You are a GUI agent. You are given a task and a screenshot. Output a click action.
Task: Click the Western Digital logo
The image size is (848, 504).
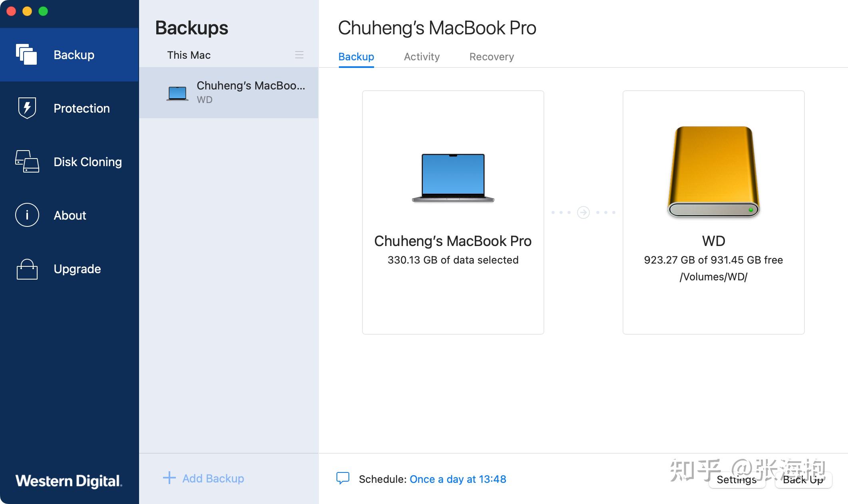pyautogui.click(x=69, y=481)
